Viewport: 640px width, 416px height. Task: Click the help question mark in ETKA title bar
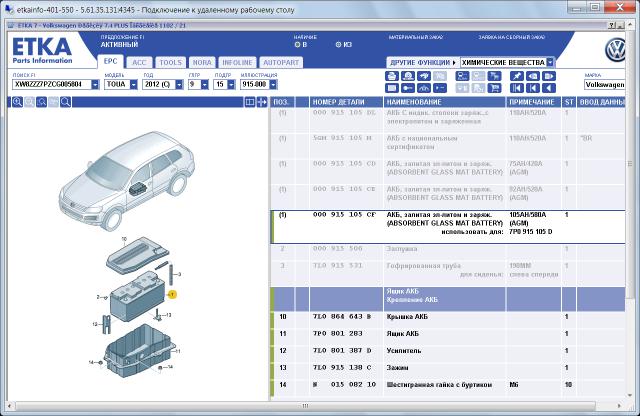[611, 25]
